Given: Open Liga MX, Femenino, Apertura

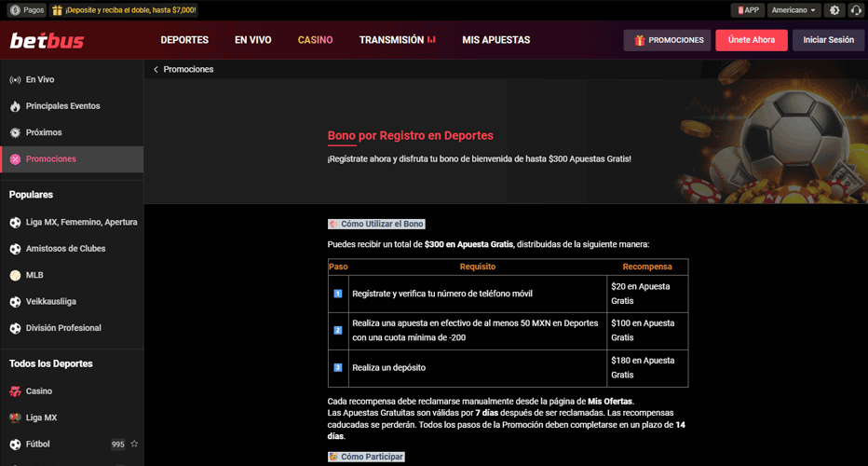Looking at the screenshot, I should coord(72,222).
